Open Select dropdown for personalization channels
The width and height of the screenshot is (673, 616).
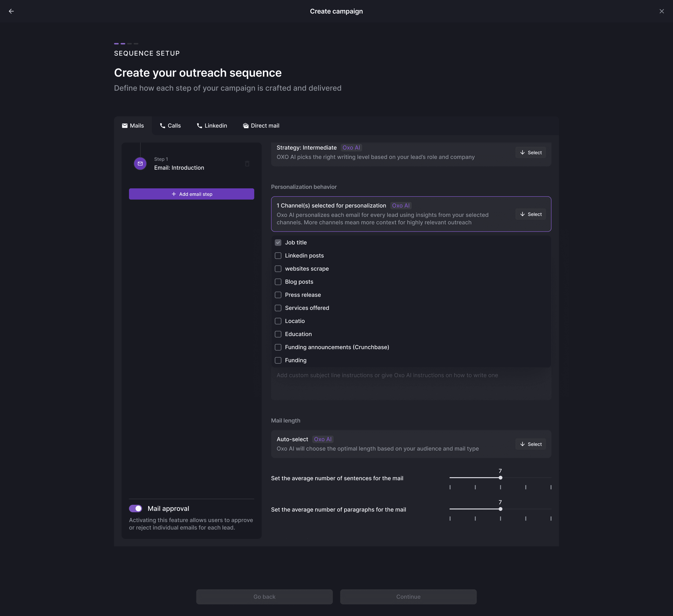(x=530, y=214)
